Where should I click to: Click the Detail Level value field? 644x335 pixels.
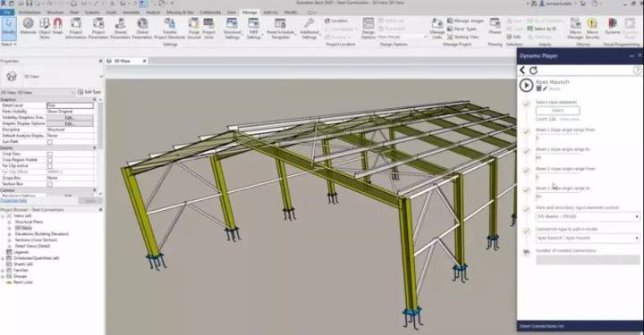point(70,105)
